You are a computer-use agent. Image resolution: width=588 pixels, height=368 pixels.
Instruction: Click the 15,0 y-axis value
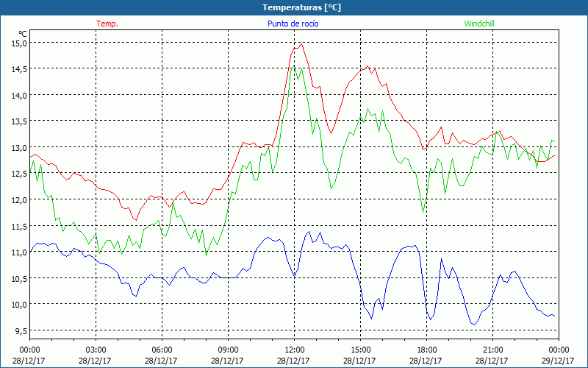point(20,43)
